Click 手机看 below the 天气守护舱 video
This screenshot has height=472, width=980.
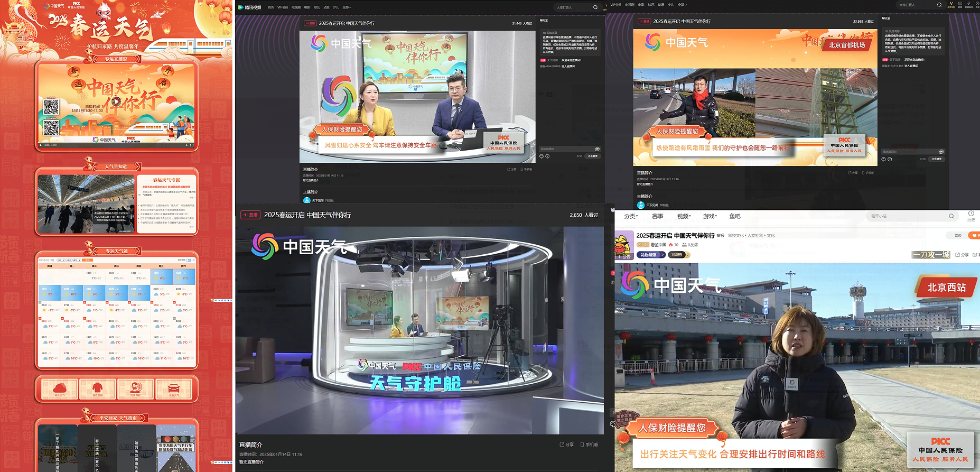click(x=589, y=445)
